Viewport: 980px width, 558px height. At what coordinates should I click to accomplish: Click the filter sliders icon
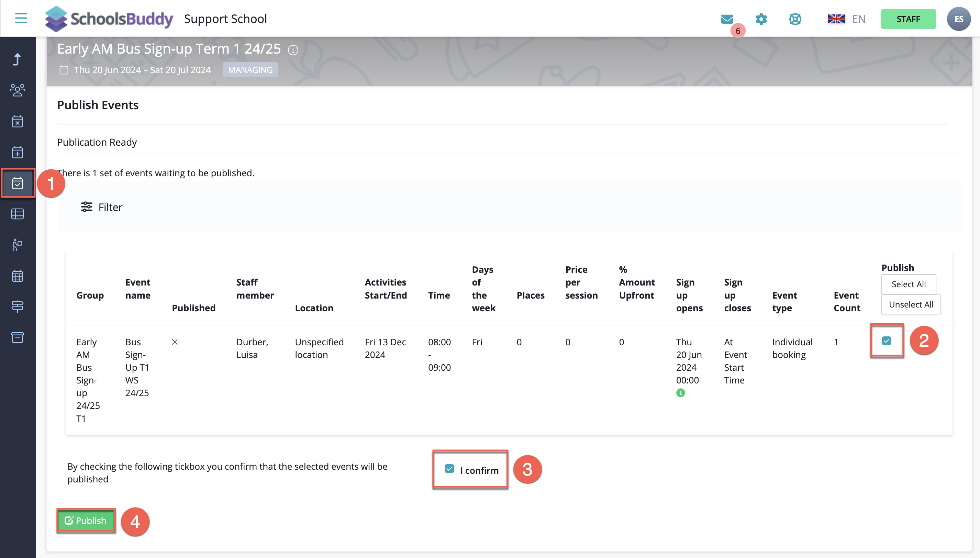(87, 207)
